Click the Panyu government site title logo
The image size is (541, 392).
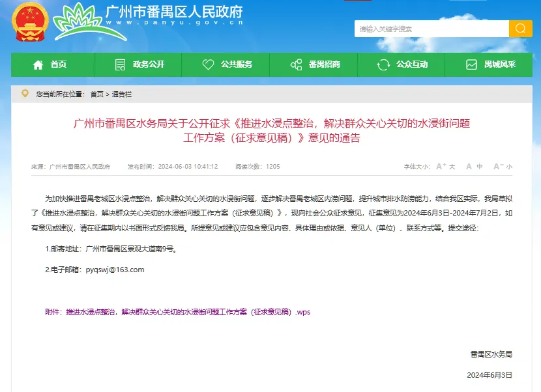click(x=150, y=20)
